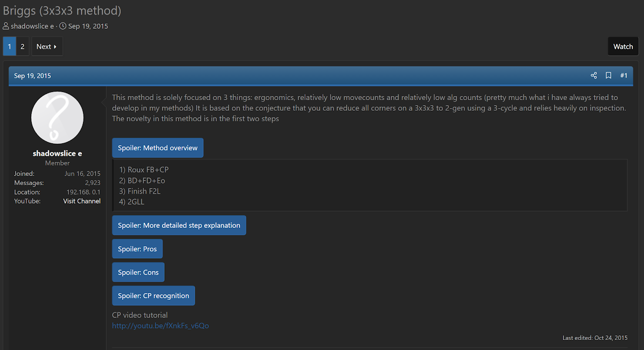Click the joined date Jun 16, 2015
Image resolution: width=644 pixels, height=350 pixels.
(83, 173)
